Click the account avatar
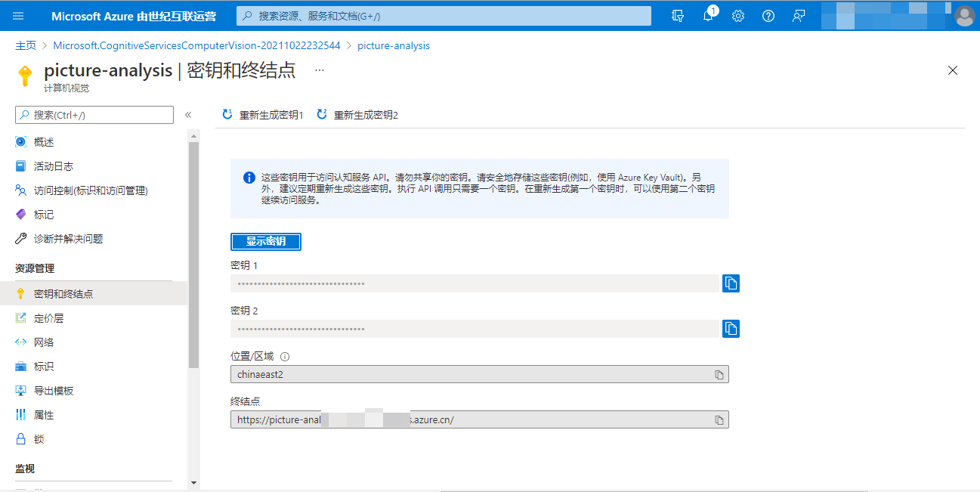The image size is (980, 492). click(965, 16)
